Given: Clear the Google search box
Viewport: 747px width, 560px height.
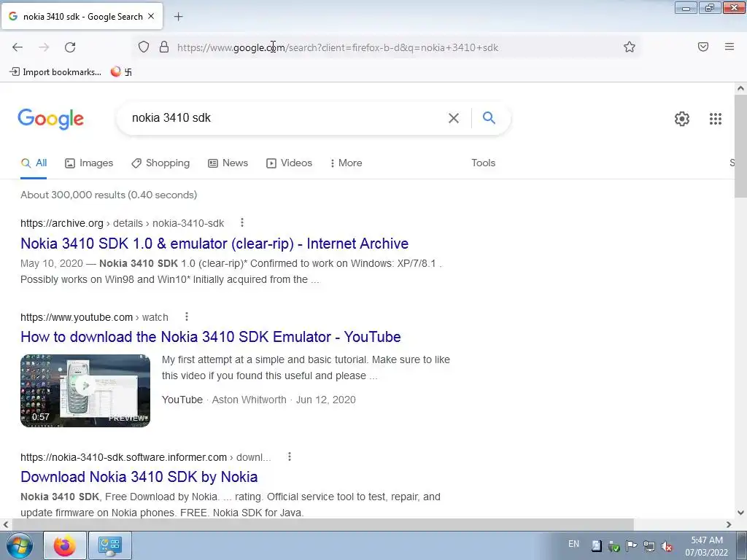Looking at the screenshot, I should 454,118.
